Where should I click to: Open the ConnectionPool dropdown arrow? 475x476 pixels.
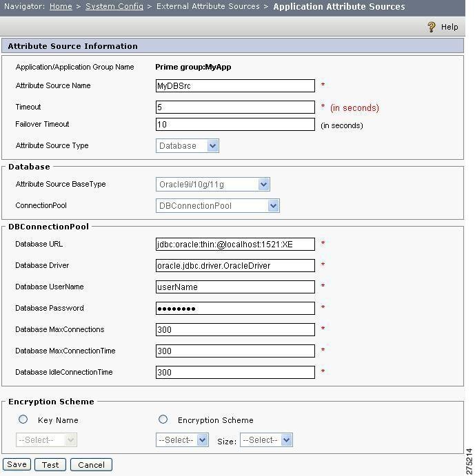coord(274,206)
